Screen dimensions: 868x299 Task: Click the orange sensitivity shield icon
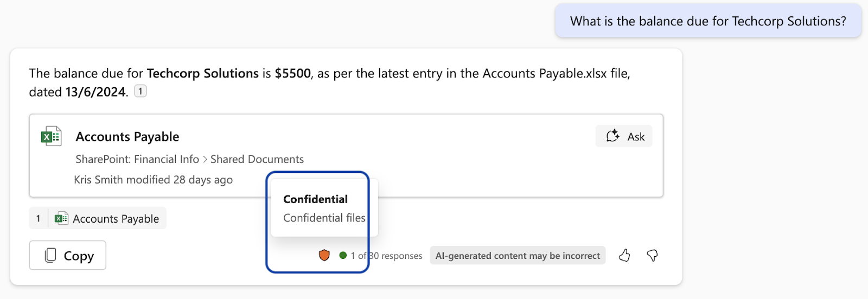click(324, 255)
